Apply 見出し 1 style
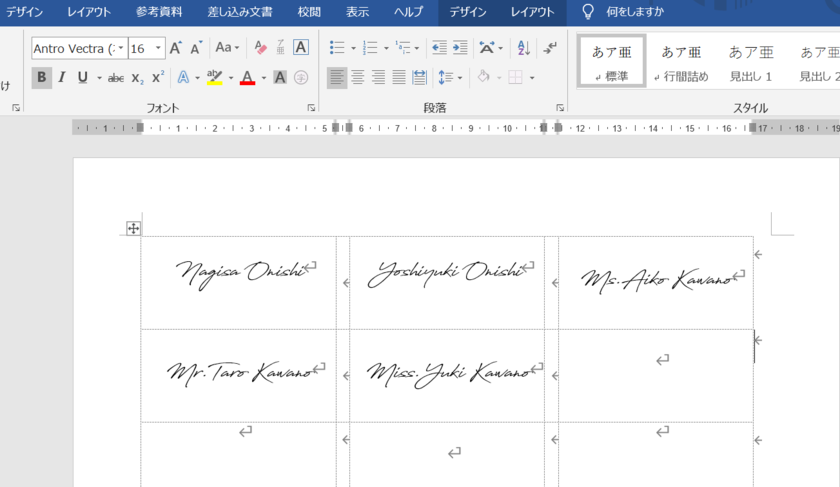840x487 pixels. click(751, 61)
